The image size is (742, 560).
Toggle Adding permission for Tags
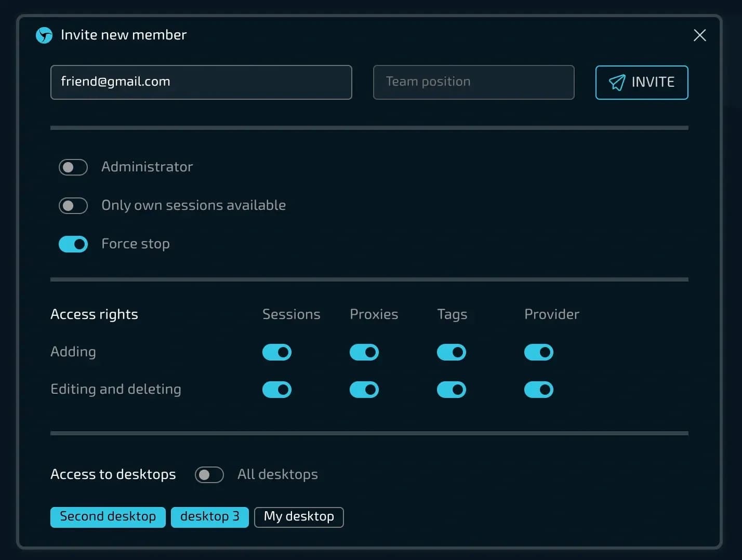point(452,352)
